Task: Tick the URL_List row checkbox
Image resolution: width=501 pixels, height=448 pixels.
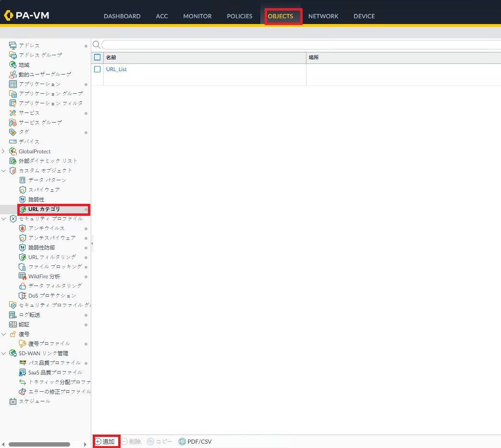Action: [x=98, y=70]
